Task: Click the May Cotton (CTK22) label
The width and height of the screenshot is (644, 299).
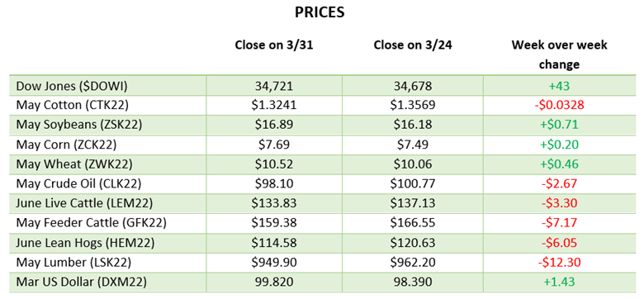Action: pos(73,105)
